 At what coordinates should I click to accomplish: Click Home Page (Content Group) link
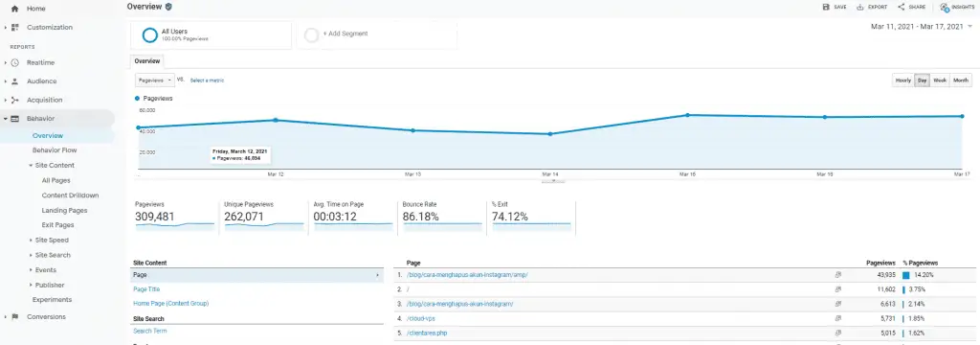pos(170,304)
